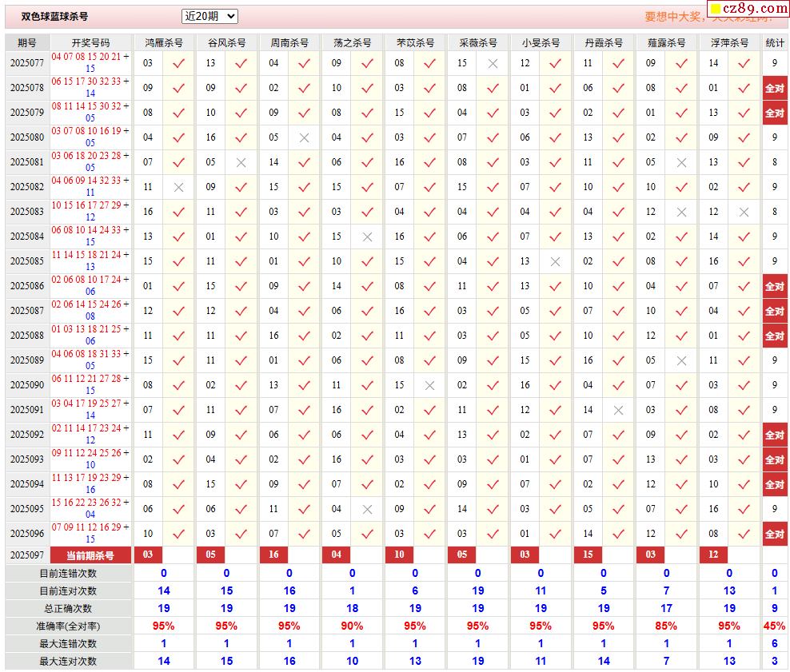Click the X mark for 鸿雁杀号 in row 2025082
Image resolution: width=790 pixels, height=672 pixels.
pyautogui.click(x=178, y=187)
